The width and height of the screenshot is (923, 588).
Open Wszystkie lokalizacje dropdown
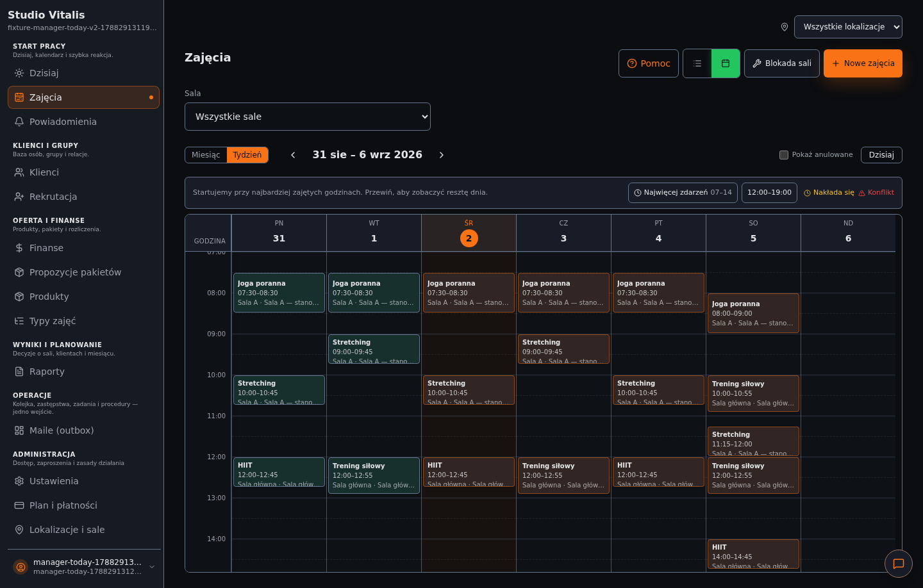point(848,27)
